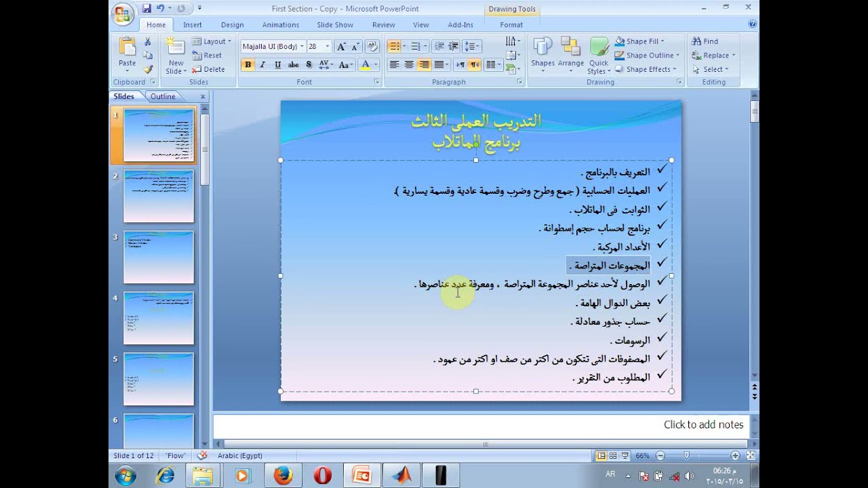Expand the Select dropdown in Editing
The width and height of the screenshot is (868, 488).
tap(710, 69)
